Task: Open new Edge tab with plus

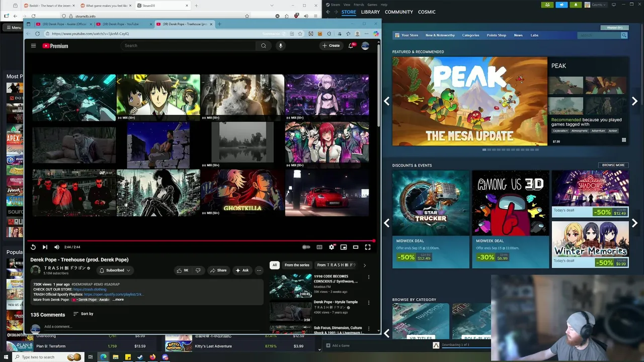Action: (x=219, y=24)
